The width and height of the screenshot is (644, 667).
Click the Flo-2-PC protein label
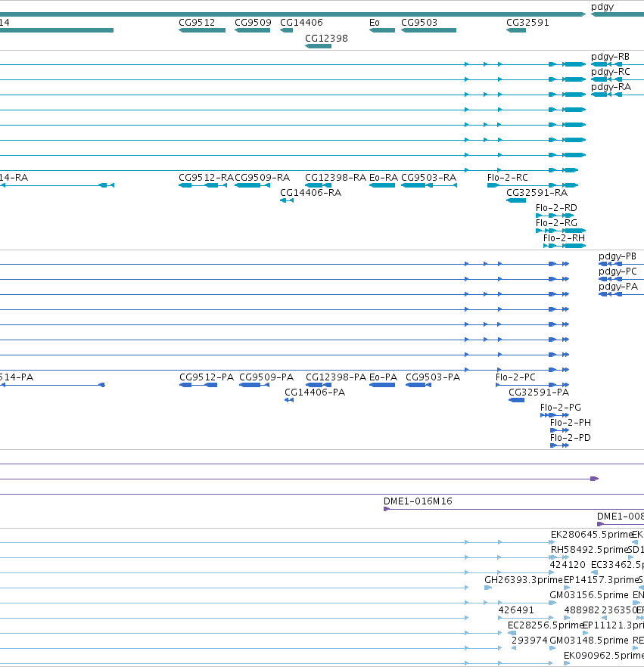pos(515,377)
